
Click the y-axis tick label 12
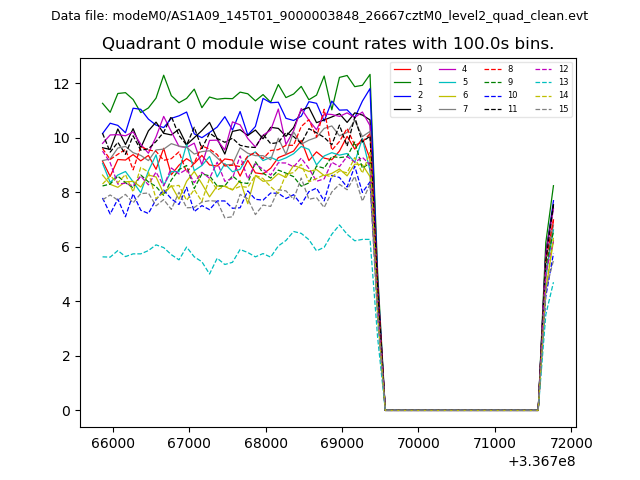[x=64, y=83]
